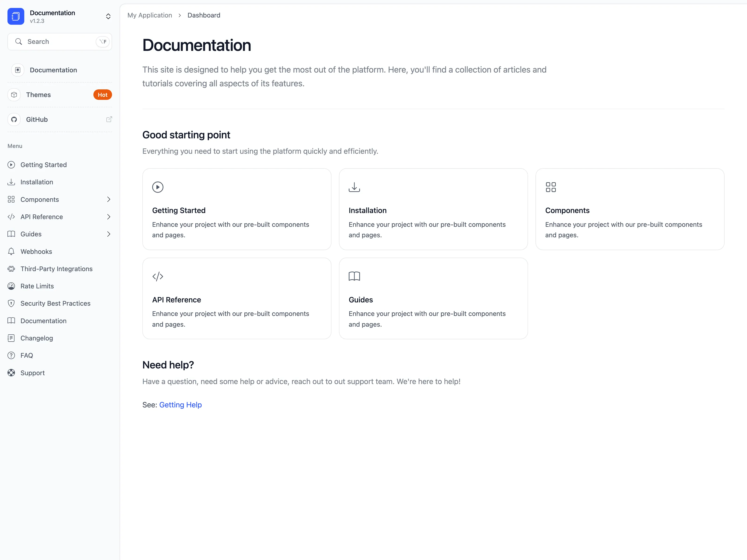
Task: Open the Installation card
Action: click(433, 209)
